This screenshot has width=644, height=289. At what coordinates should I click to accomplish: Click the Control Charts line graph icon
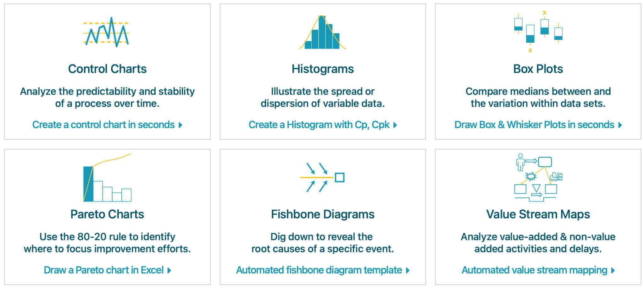(x=106, y=32)
